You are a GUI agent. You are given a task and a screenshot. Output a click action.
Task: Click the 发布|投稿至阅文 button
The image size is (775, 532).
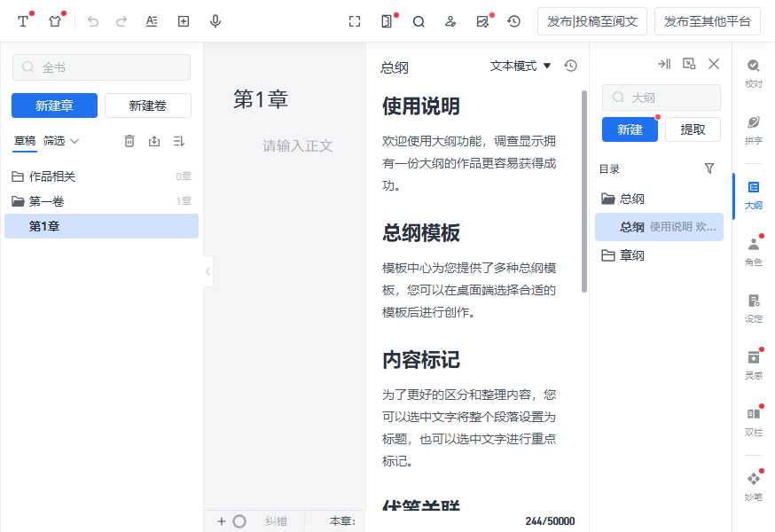592,21
